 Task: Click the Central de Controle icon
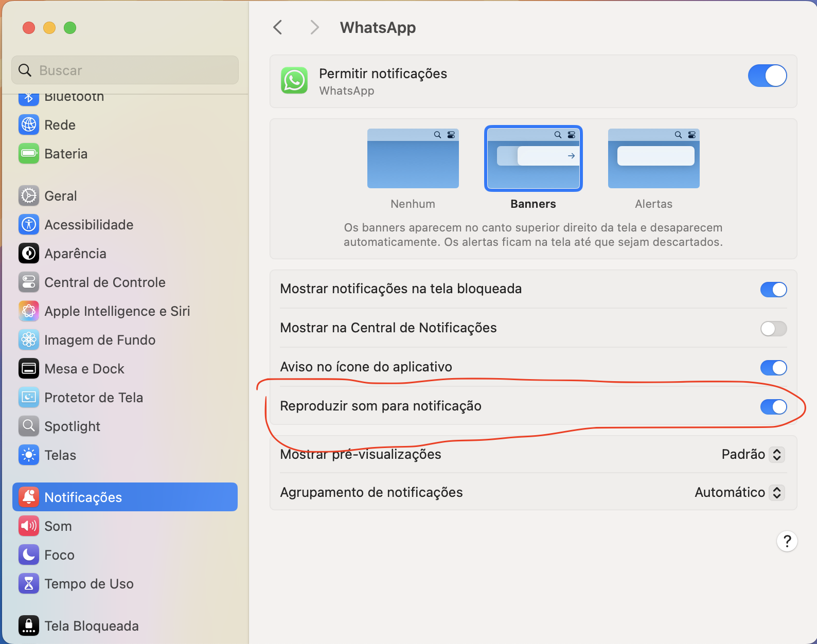29,282
